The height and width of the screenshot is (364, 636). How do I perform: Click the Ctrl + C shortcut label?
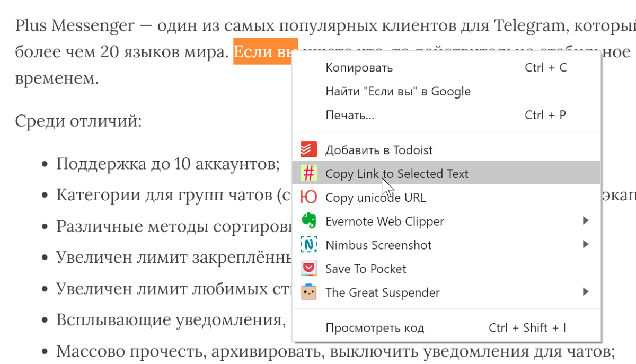(545, 68)
